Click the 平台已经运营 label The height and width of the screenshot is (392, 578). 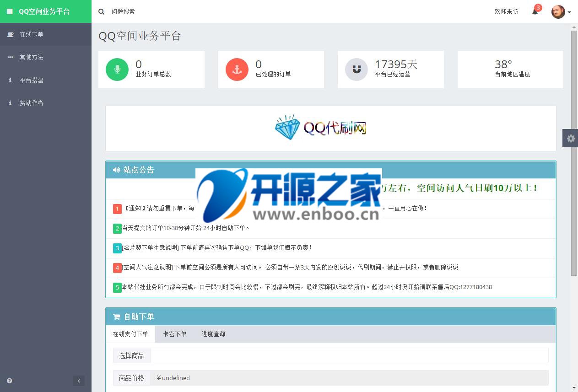click(x=393, y=74)
